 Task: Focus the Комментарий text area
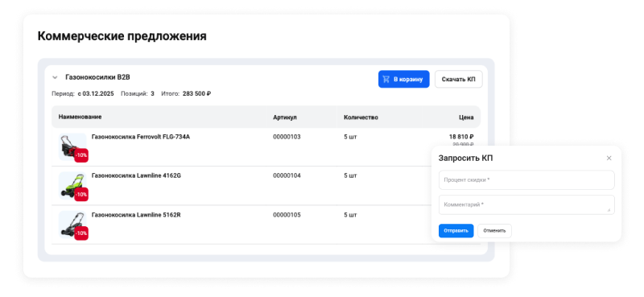point(526,204)
